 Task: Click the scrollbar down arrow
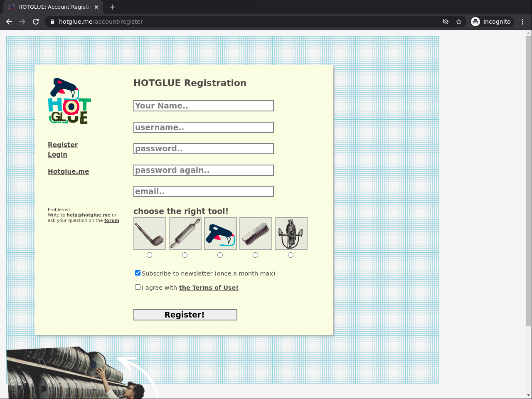click(529, 395)
